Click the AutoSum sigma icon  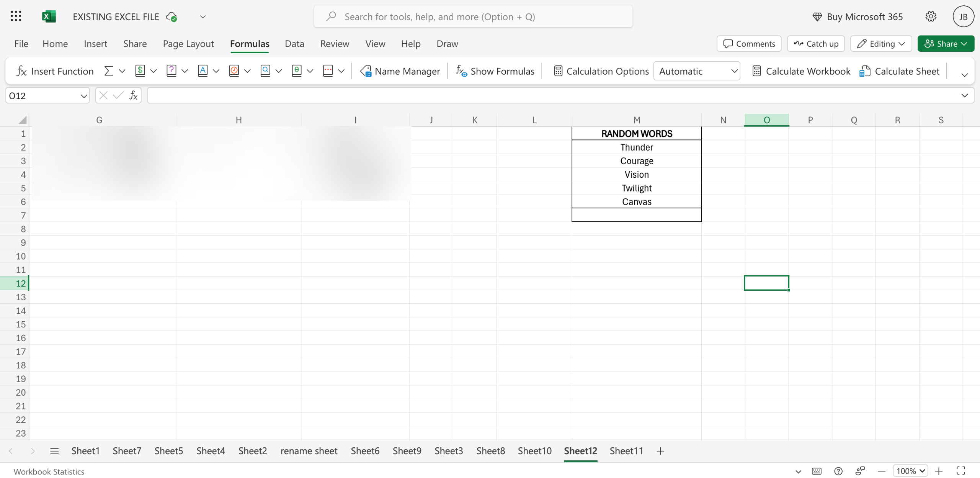tap(109, 71)
